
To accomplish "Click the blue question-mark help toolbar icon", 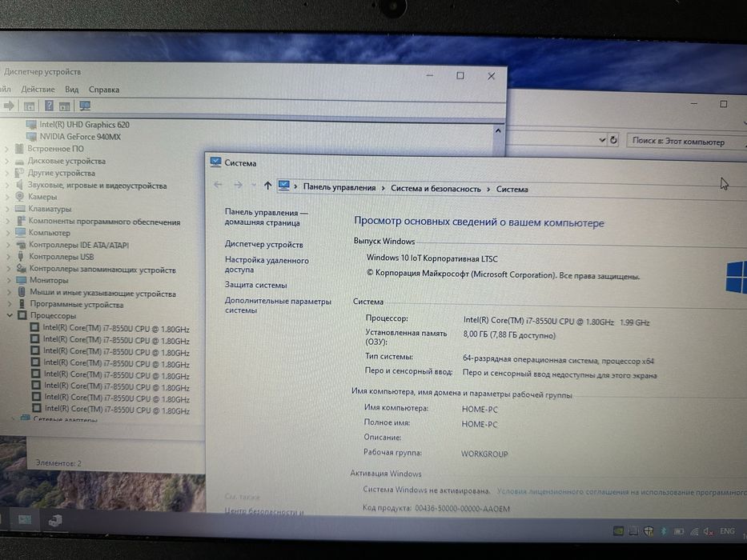I will pyautogui.click(x=49, y=106).
